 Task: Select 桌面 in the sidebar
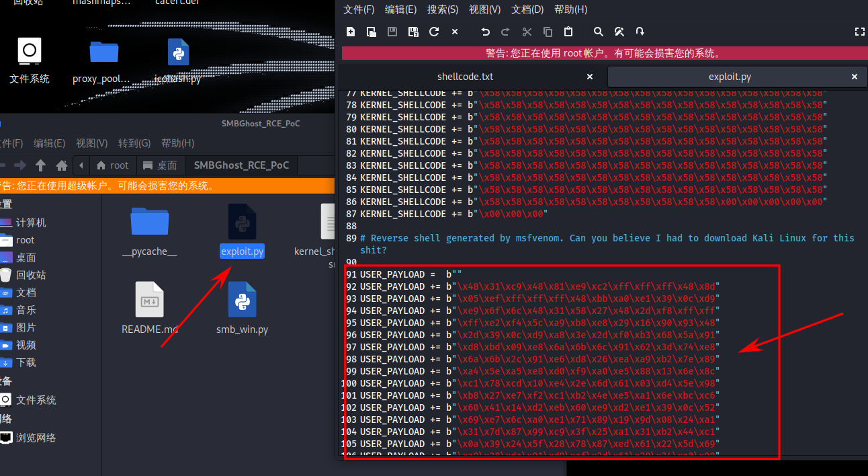click(x=26, y=257)
